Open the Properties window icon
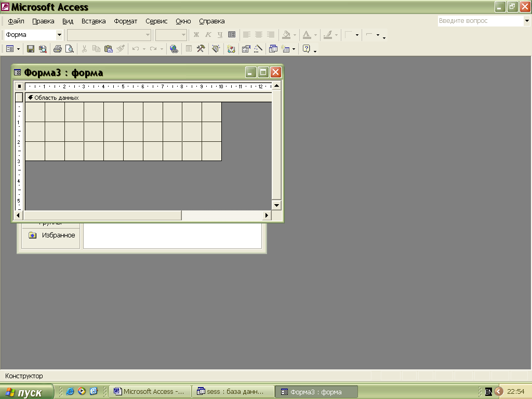This screenshot has width=532, height=399. pyautogui.click(x=246, y=49)
